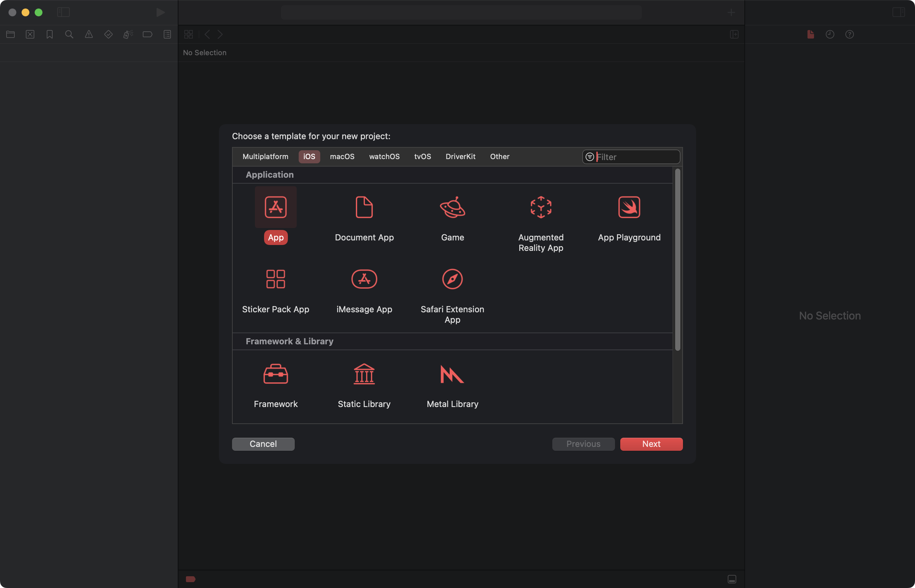Click the plus library button
Screen dimensions: 915x588
[x=731, y=12]
